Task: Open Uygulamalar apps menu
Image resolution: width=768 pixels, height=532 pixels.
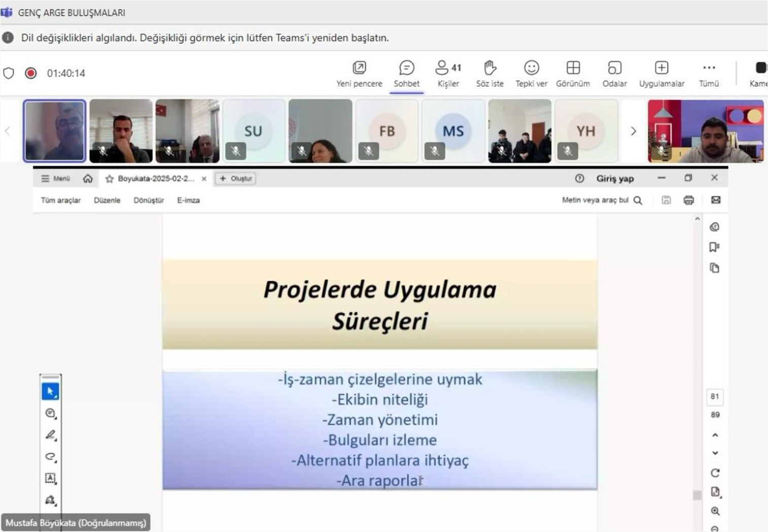Action: pyautogui.click(x=661, y=74)
